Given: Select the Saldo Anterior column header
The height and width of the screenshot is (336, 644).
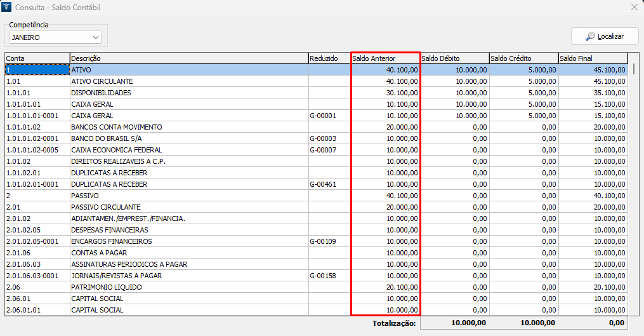Looking at the screenshot, I should 385,58.
